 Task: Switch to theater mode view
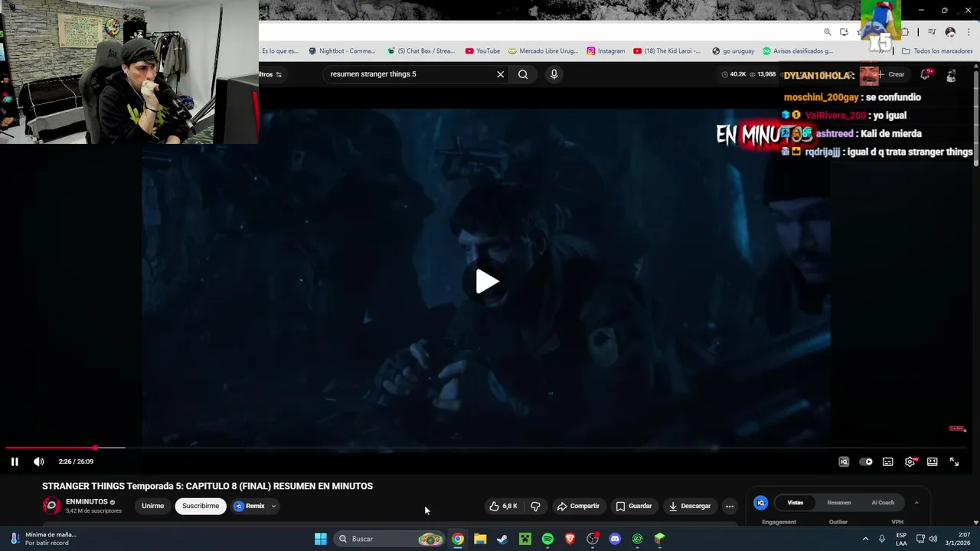coord(933,461)
